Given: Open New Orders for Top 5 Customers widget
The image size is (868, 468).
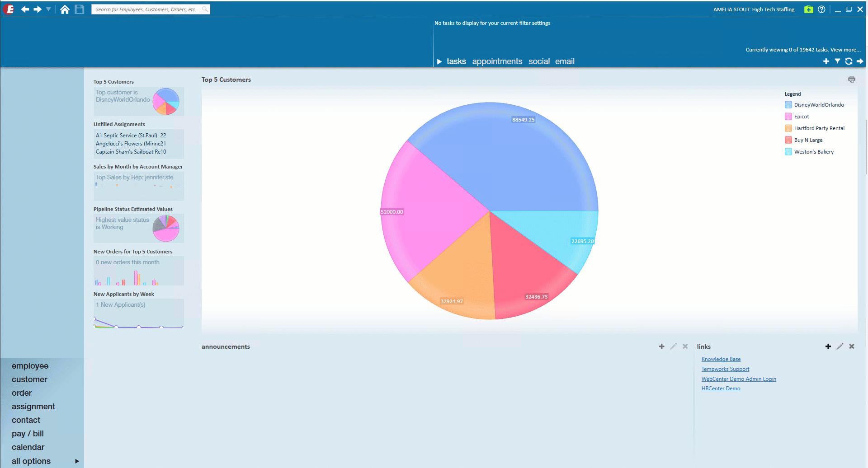Looking at the screenshot, I should (x=139, y=271).
